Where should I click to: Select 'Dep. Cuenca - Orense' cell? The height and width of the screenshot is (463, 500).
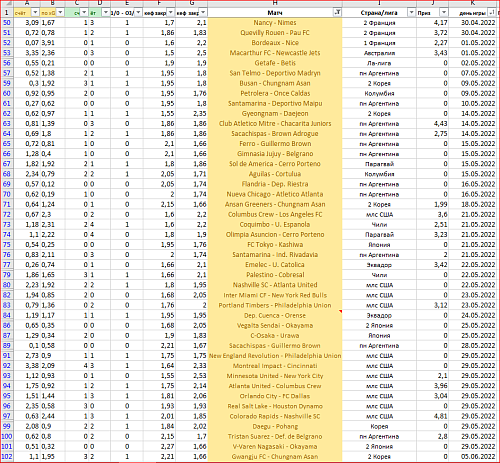coord(275,315)
